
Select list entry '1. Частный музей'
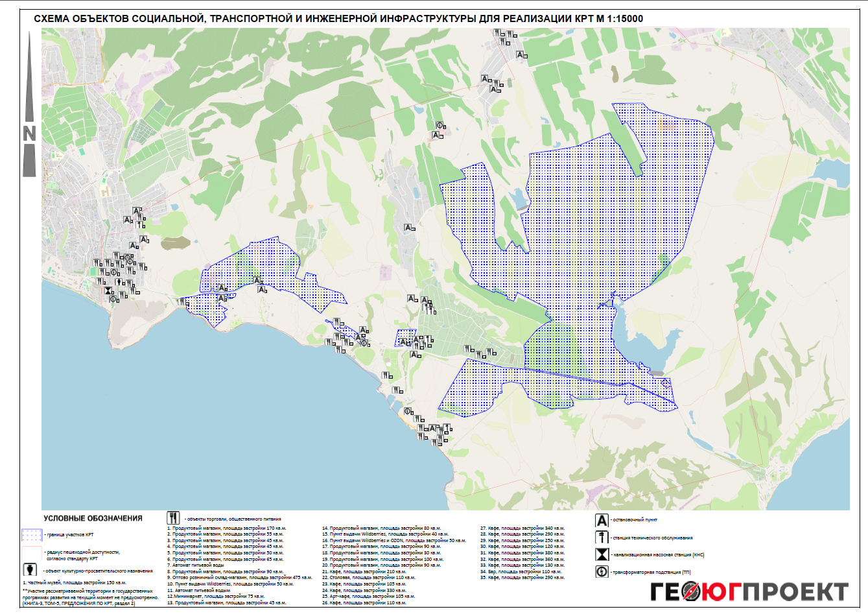pos(75,583)
